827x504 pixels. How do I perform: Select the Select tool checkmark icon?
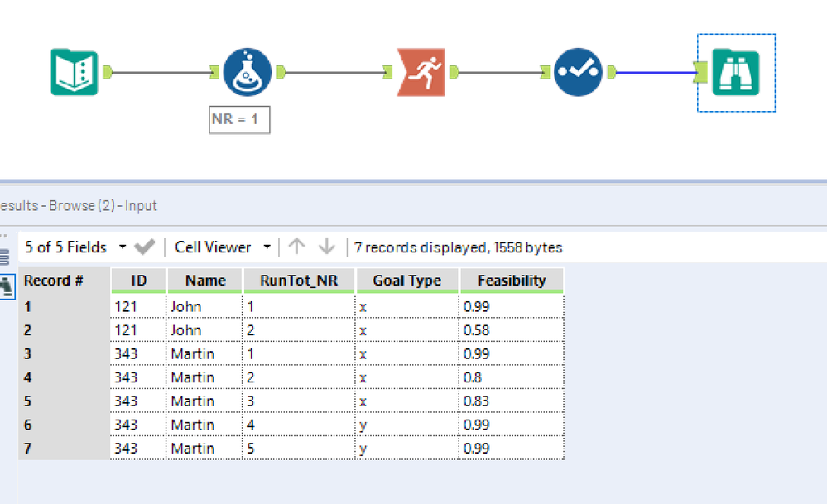coord(578,72)
